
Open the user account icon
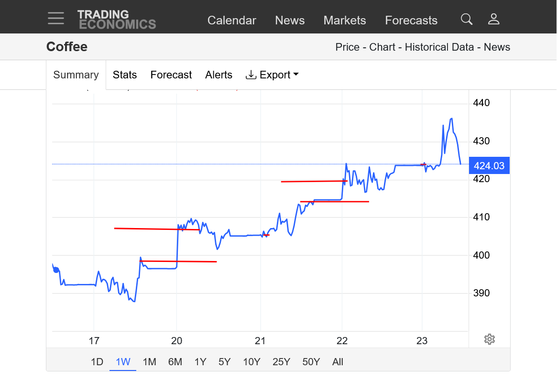coord(493,19)
